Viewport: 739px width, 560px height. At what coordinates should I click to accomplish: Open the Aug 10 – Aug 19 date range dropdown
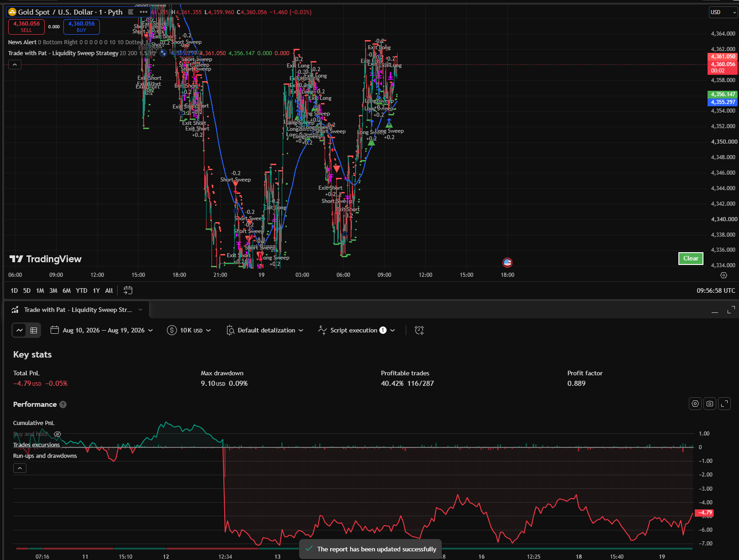pos(102,330)
